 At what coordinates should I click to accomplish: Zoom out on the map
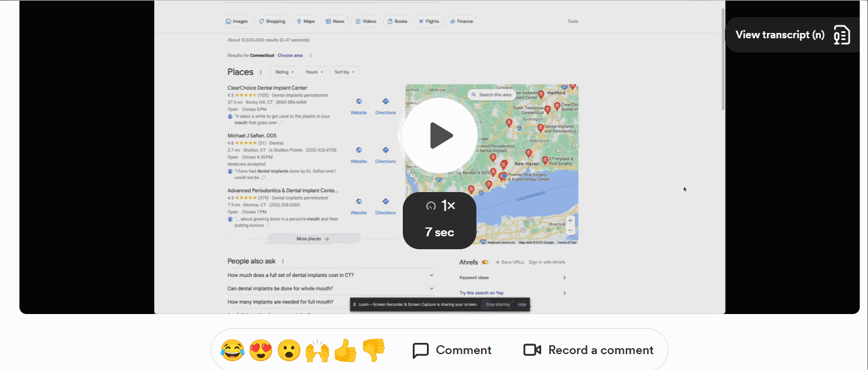570,230
